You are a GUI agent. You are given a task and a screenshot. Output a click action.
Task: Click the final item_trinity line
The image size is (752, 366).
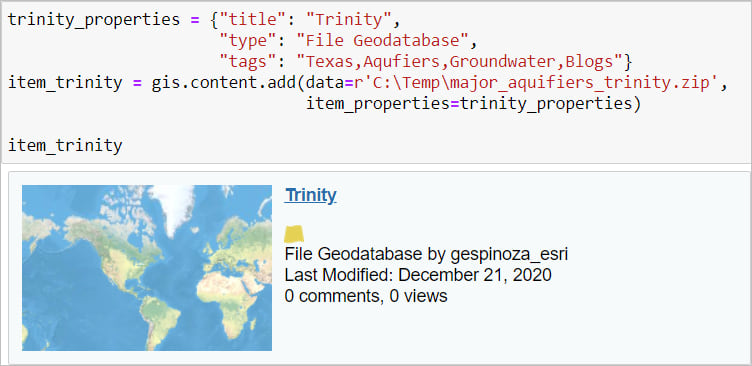(x=65, y=145)
